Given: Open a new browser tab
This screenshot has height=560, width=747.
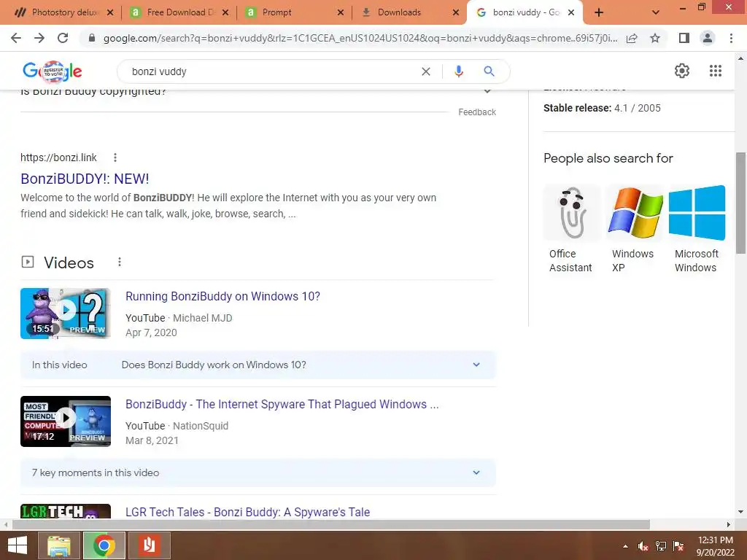Looking at the screenshot, I should (599, 12).
